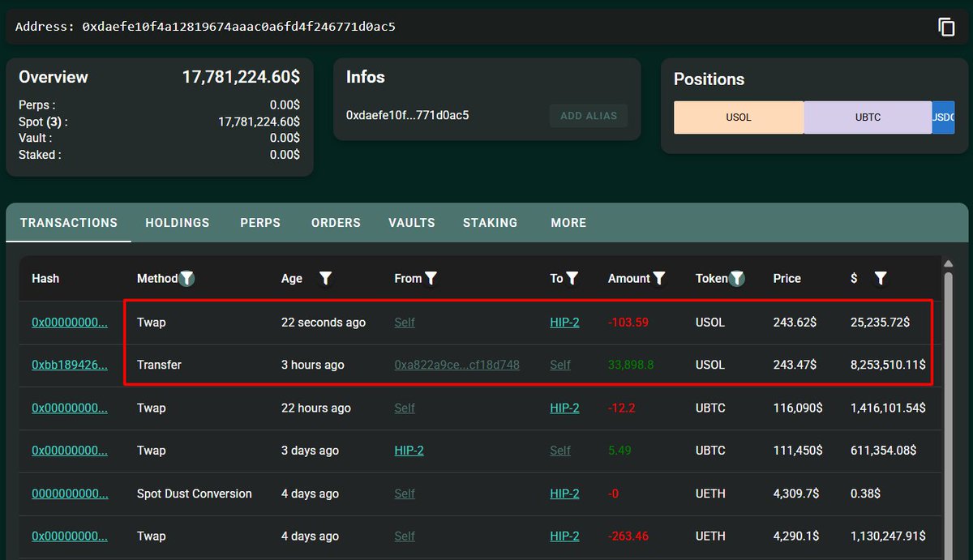Go to the Staking tab
This screenshot has height=560, width=973.
(490, 222)
